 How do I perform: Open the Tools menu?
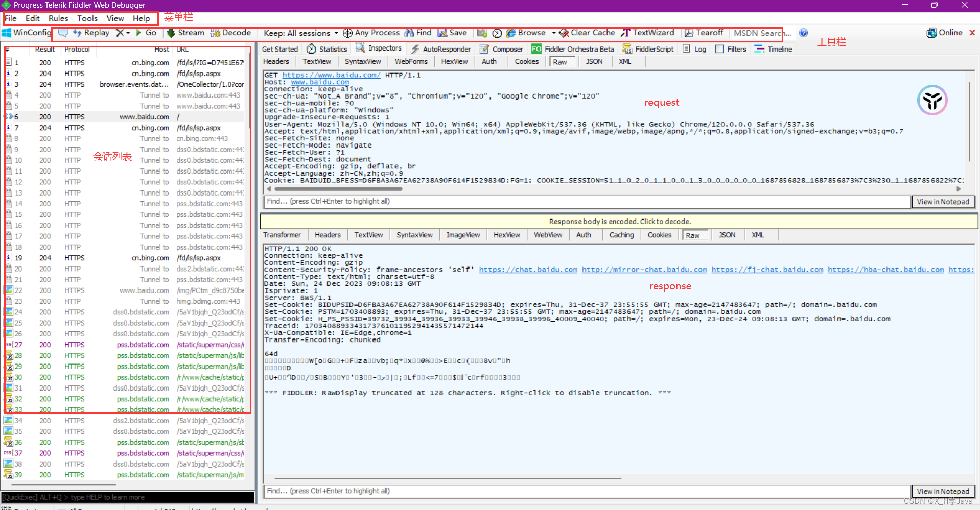pos(87,18)
